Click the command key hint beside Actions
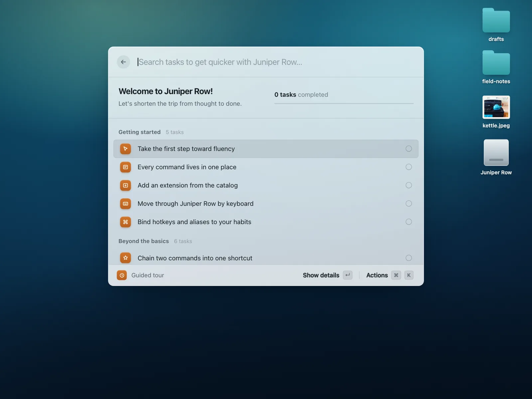 coord(396,275)
